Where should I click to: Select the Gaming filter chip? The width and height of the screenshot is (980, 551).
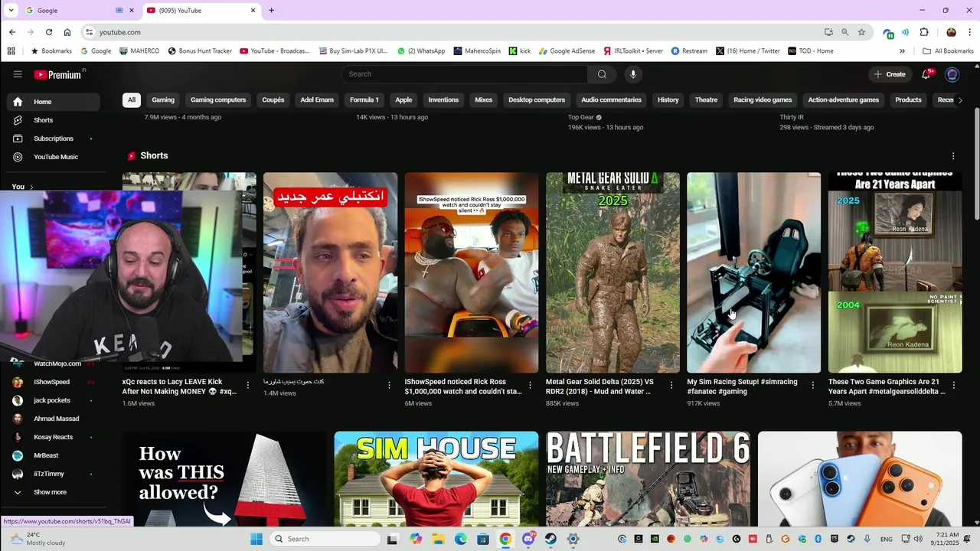[163, 99]
